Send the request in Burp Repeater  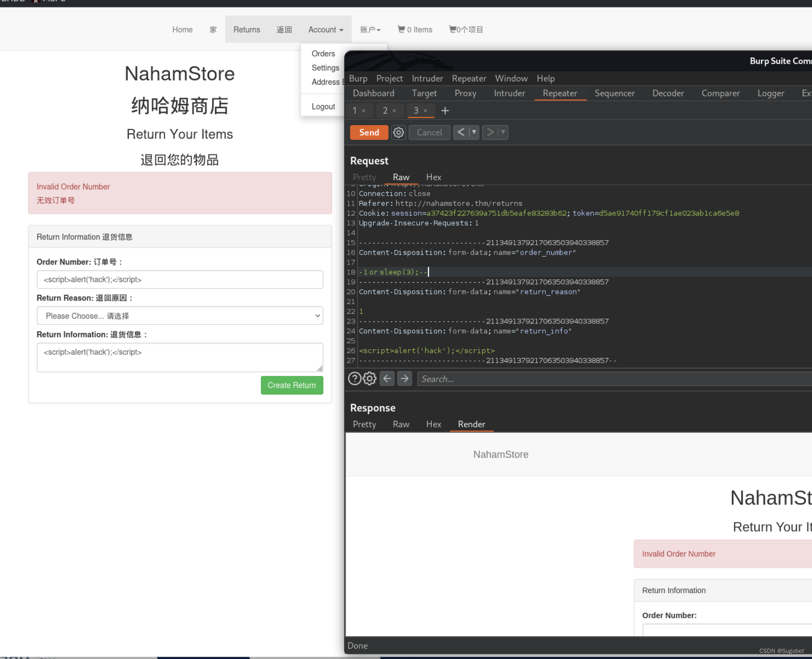click(369, 132)
